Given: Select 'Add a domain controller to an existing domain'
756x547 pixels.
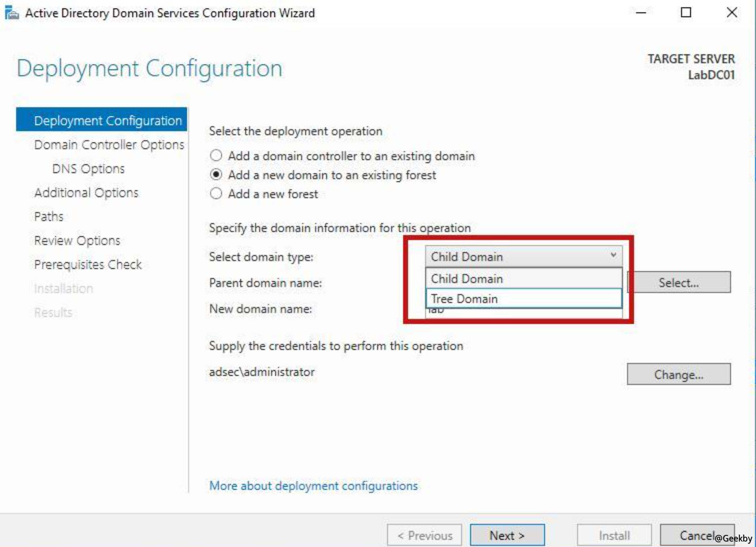Looking at the screenshot, I should tap(216, 156).
